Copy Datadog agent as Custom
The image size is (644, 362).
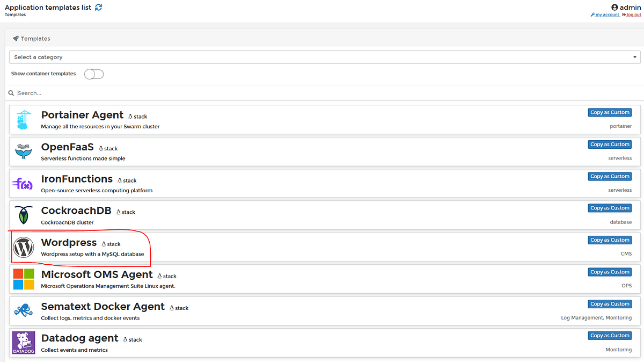pos(610,335)
